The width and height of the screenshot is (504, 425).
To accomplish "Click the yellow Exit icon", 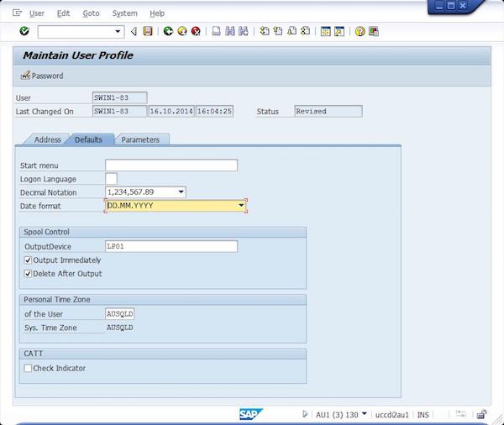I will (182, 31).
